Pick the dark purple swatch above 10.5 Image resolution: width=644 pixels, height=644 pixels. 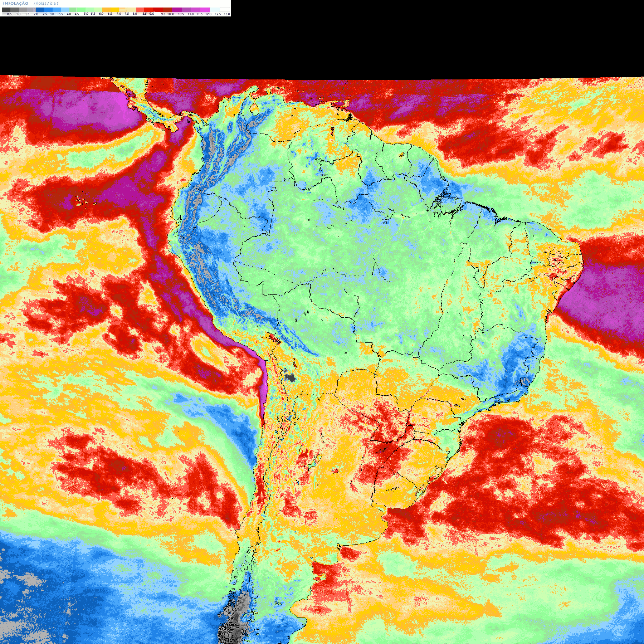pyautogui.click(x=177, y=10)
